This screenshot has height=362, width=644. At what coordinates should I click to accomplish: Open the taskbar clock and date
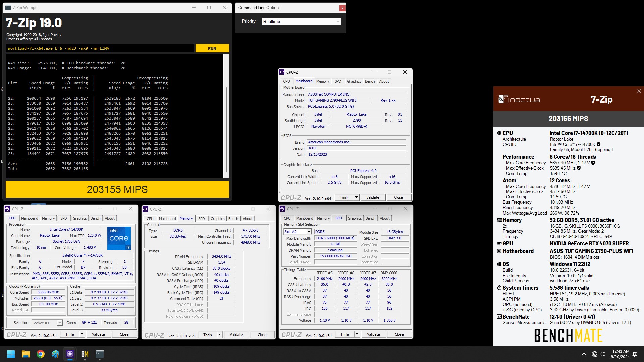(621, 354)
